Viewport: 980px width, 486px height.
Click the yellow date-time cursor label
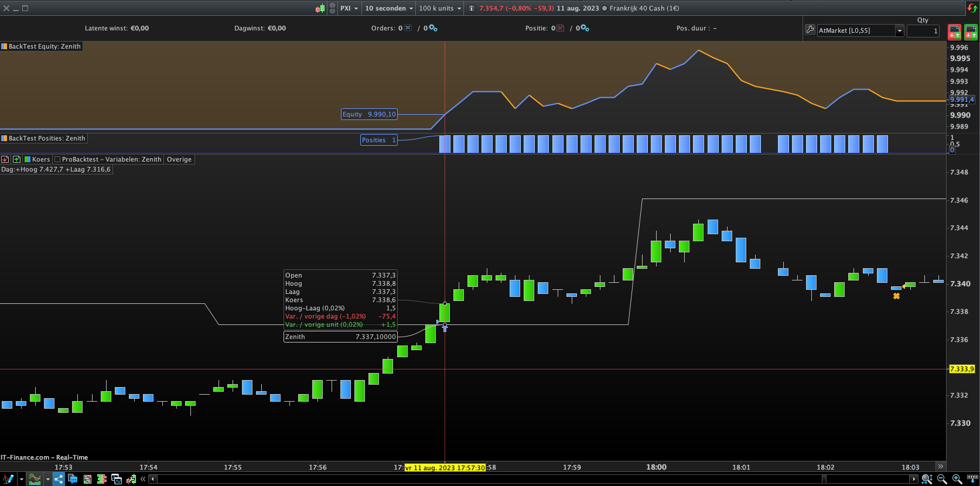pyautogui.click(x=445, y=467)
